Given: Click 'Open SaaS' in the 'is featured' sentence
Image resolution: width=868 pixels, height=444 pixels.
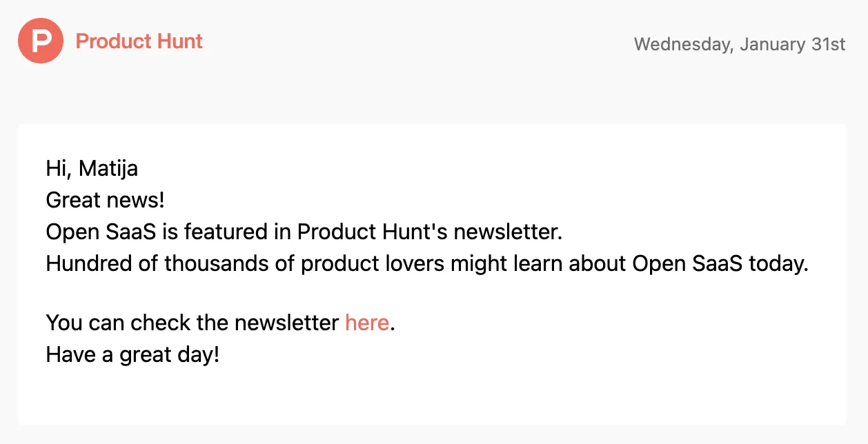Looking at the screenshot, I should (101, 232).
